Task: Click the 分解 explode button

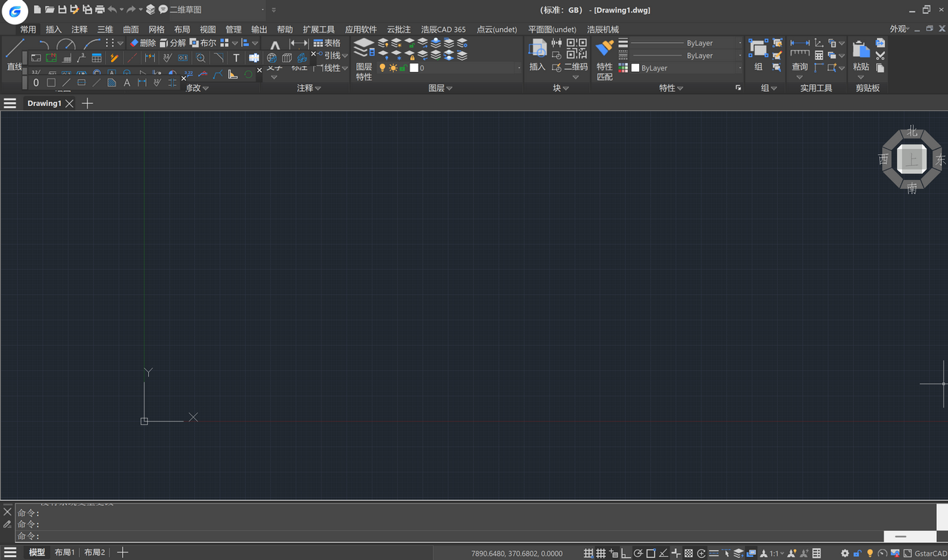Action: pos(173,43)
